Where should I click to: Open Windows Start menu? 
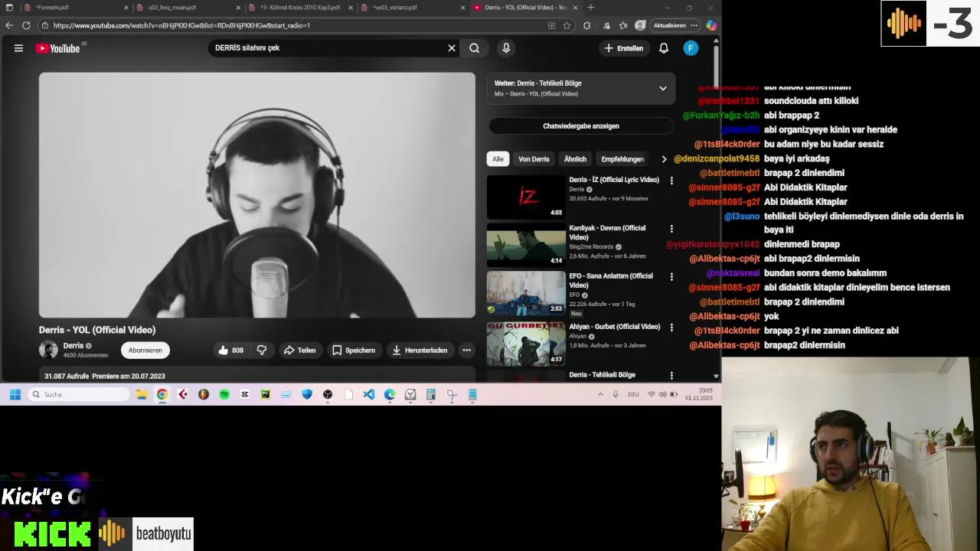pos(15,395)
